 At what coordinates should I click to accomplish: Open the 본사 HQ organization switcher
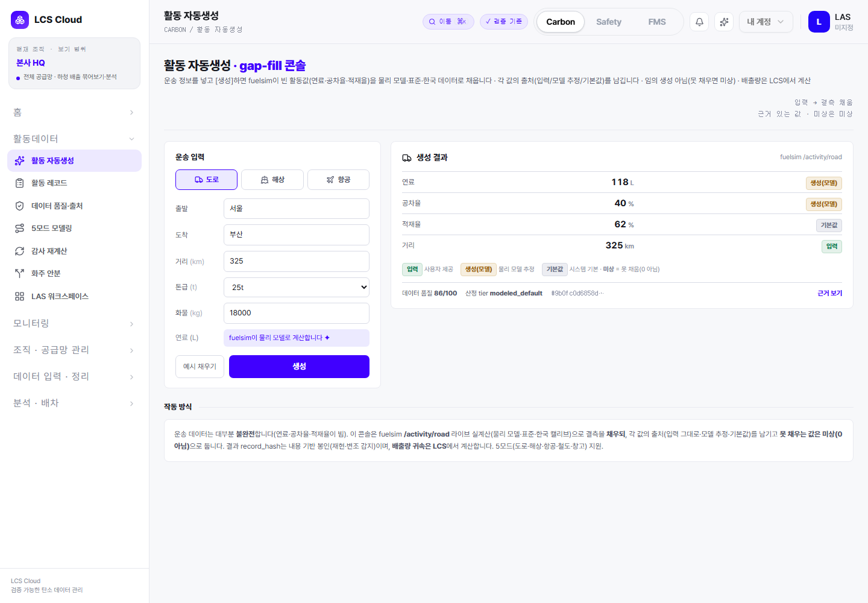pyautogui.click(x=74, y=63)
